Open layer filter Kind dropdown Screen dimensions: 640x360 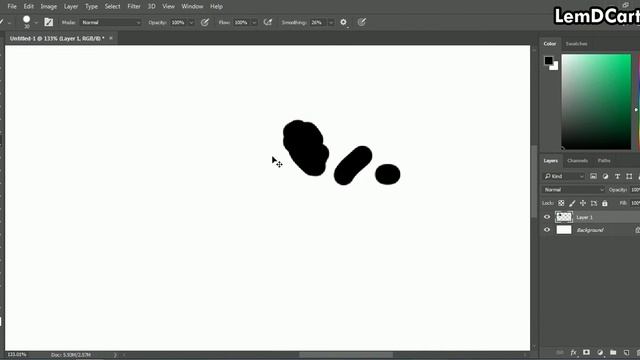tap(564, 176)
